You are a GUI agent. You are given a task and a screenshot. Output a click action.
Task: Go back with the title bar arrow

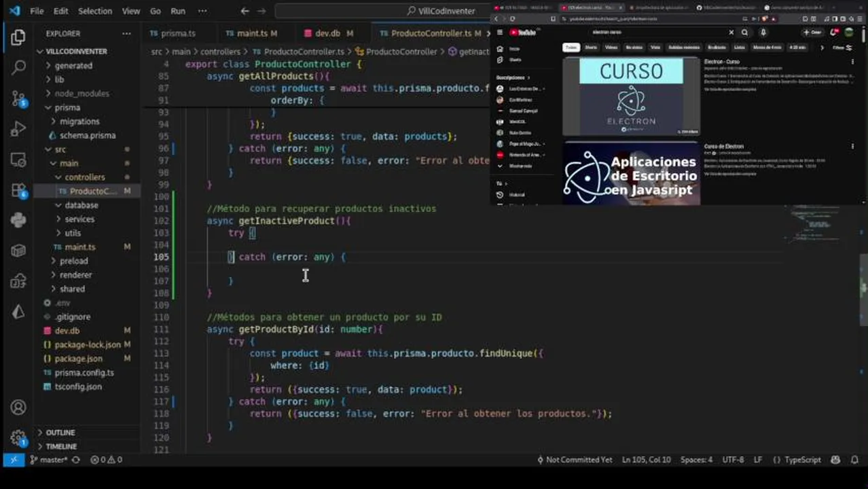tap(245, 11)
